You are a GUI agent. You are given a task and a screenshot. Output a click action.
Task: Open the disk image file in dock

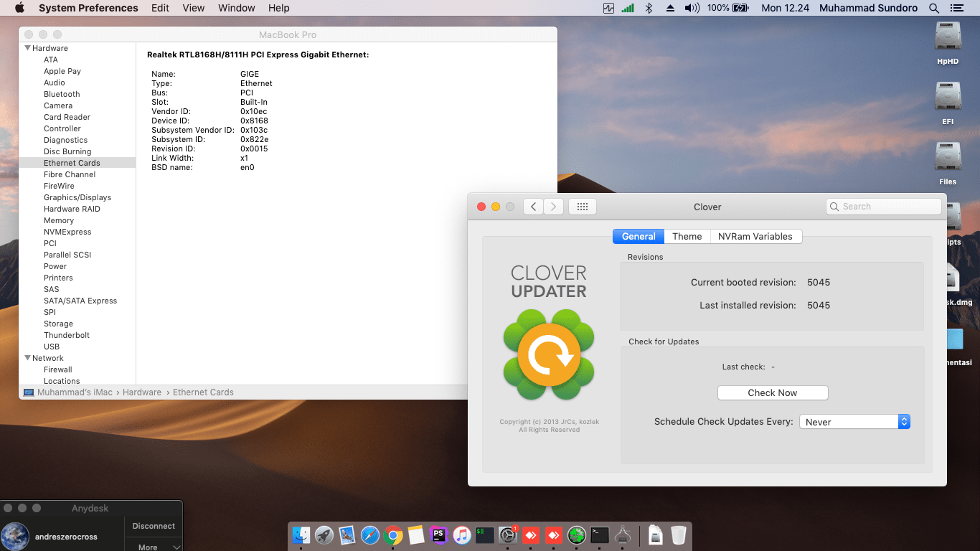point(656,534)
